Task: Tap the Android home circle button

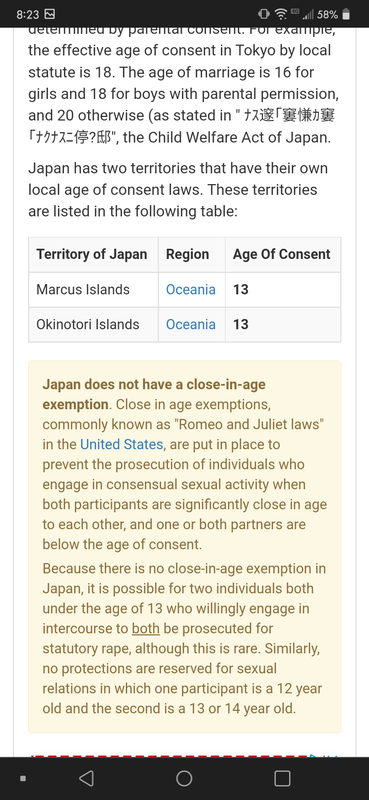Action: pos(184,778)
